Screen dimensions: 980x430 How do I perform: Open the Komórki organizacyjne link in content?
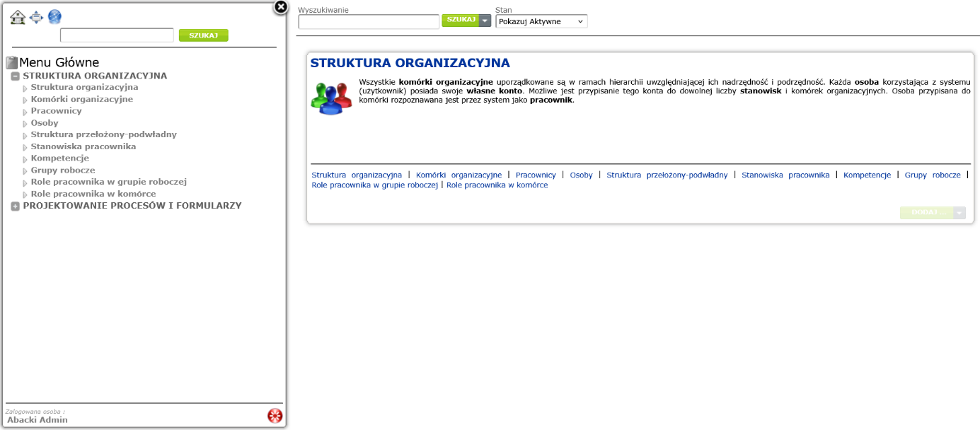coord(459,175)
